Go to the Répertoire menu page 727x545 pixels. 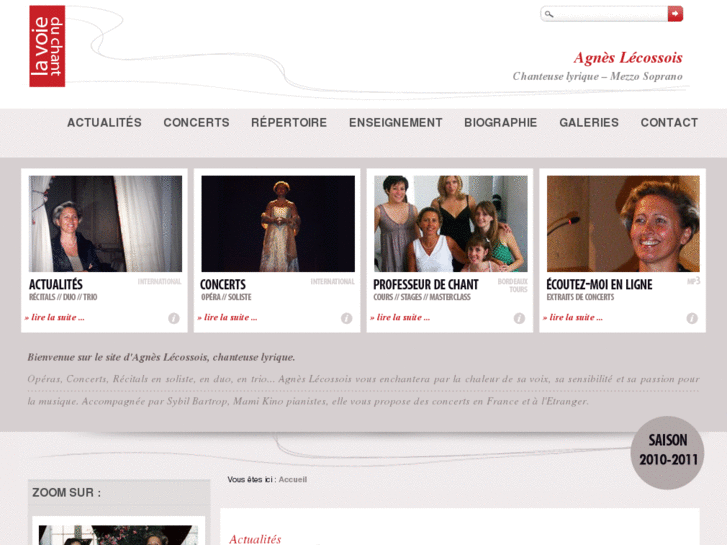[x=289, y=123]
